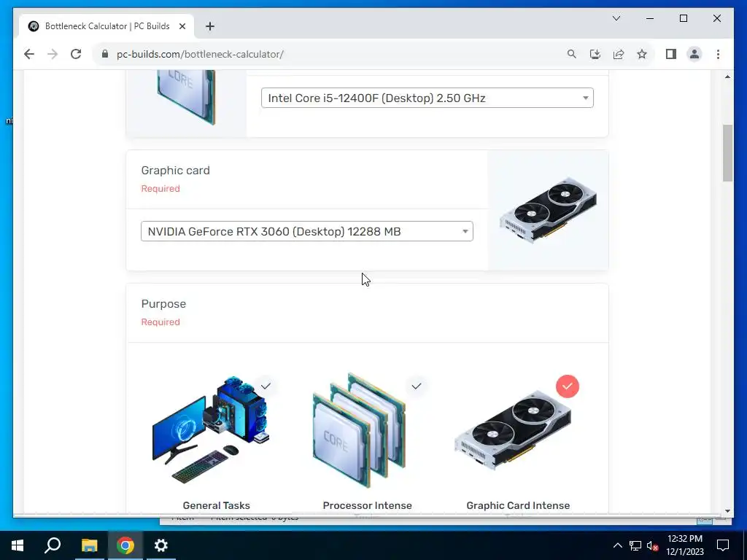
Task: Open Chrome's three-dot menu
Action: coord(718,54)
